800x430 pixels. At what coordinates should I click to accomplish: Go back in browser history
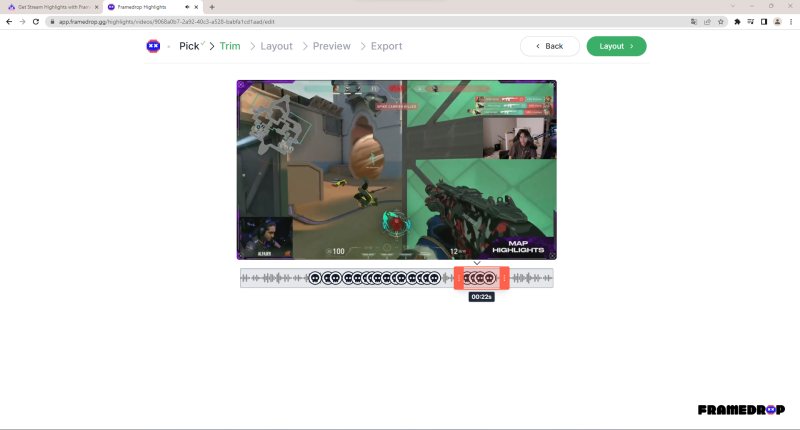[9, 21]
